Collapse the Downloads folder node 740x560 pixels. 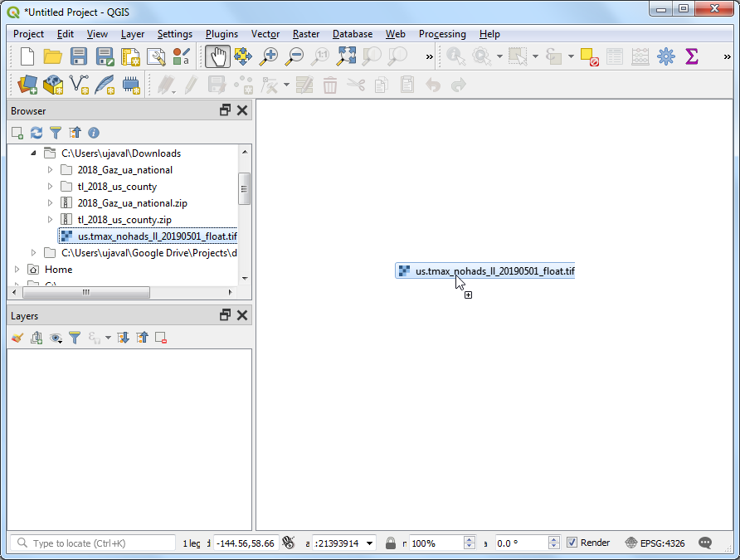[x=33, y=153]
